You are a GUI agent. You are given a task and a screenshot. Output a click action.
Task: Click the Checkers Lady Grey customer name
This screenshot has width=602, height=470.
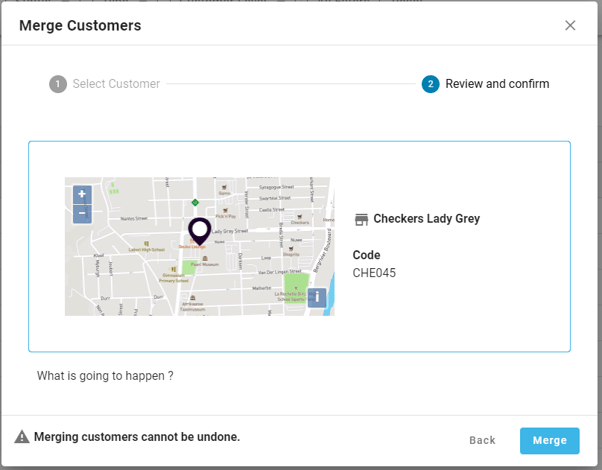(426, 219)
